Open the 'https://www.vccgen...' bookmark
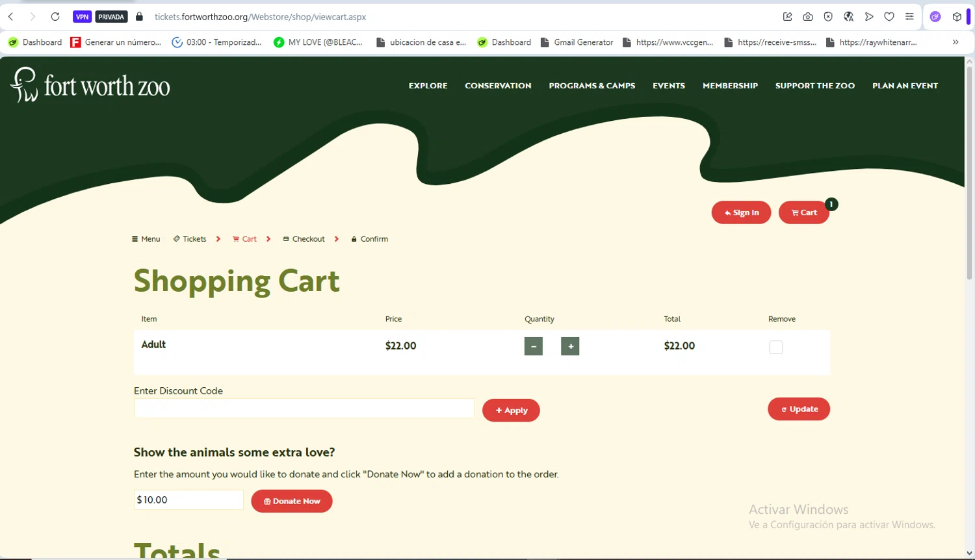Viewport: 975px width, 560px height. pyautogui.click(x=668, y=42)
